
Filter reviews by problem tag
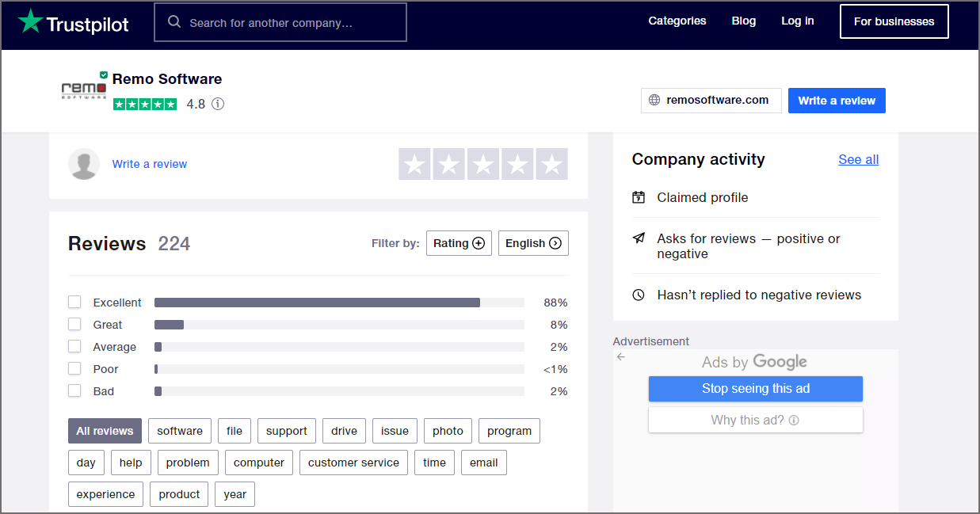[x=188, y=463]
